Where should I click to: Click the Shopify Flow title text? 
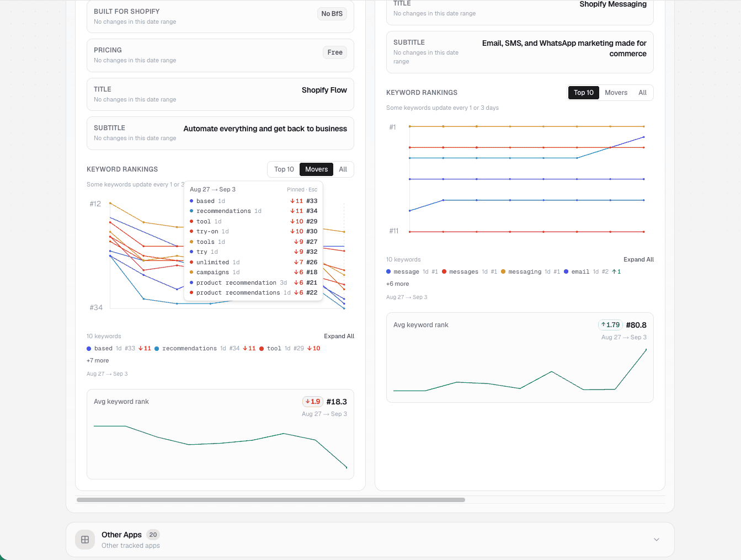tap(324, 90)
